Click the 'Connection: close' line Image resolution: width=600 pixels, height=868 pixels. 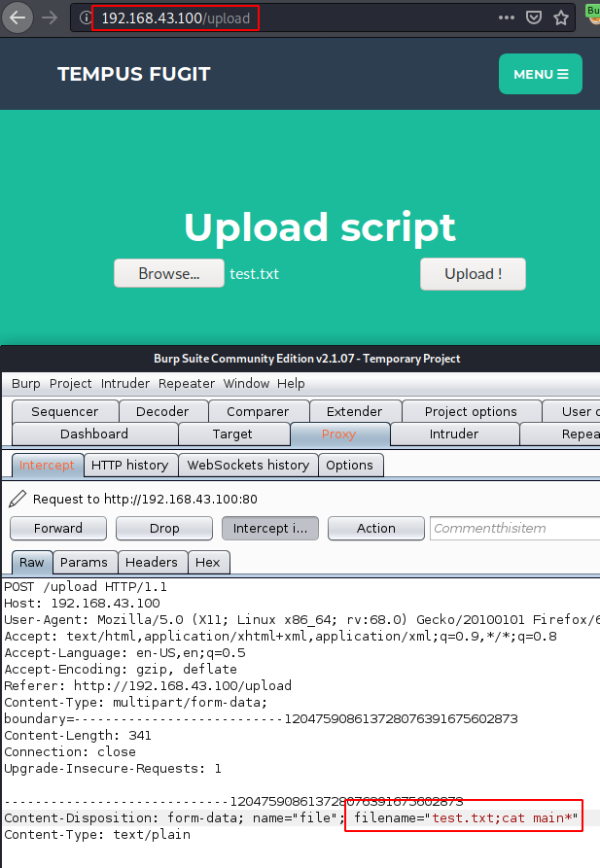coord(70,751)
